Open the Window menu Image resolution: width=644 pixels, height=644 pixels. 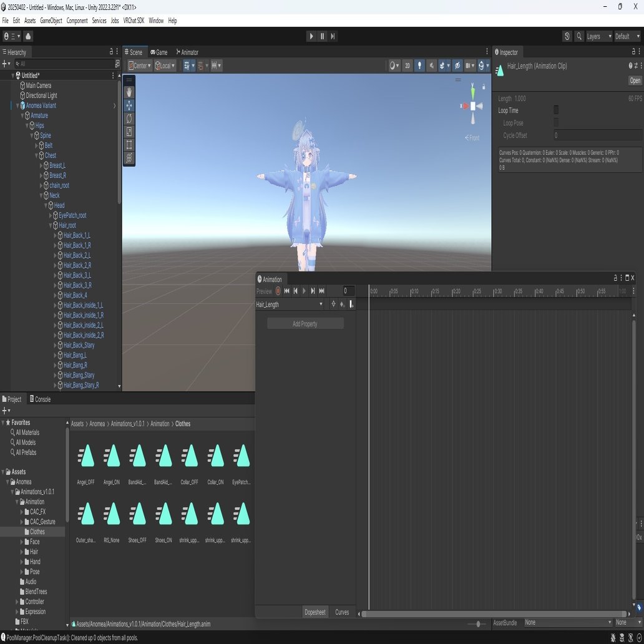156,21
